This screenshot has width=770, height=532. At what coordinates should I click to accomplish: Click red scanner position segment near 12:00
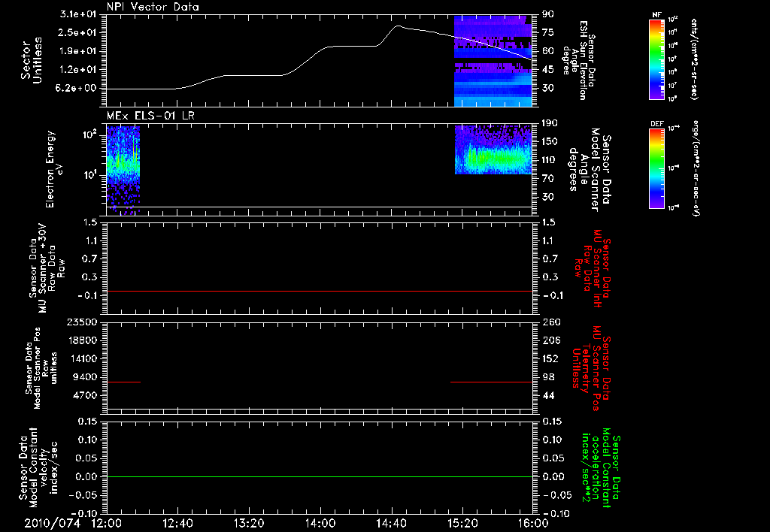point(124,382)
